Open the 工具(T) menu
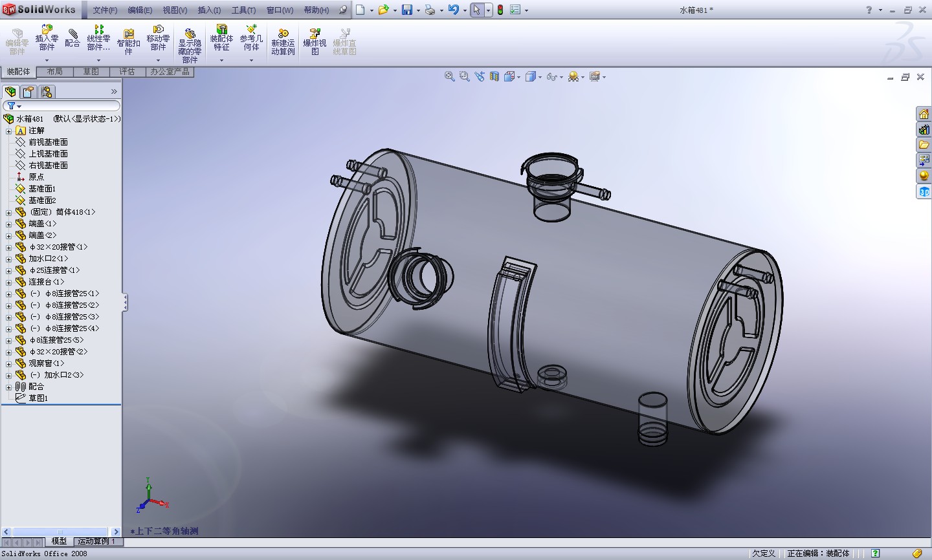This screenshot has width=932, height=560. click(x=243, y=10)
